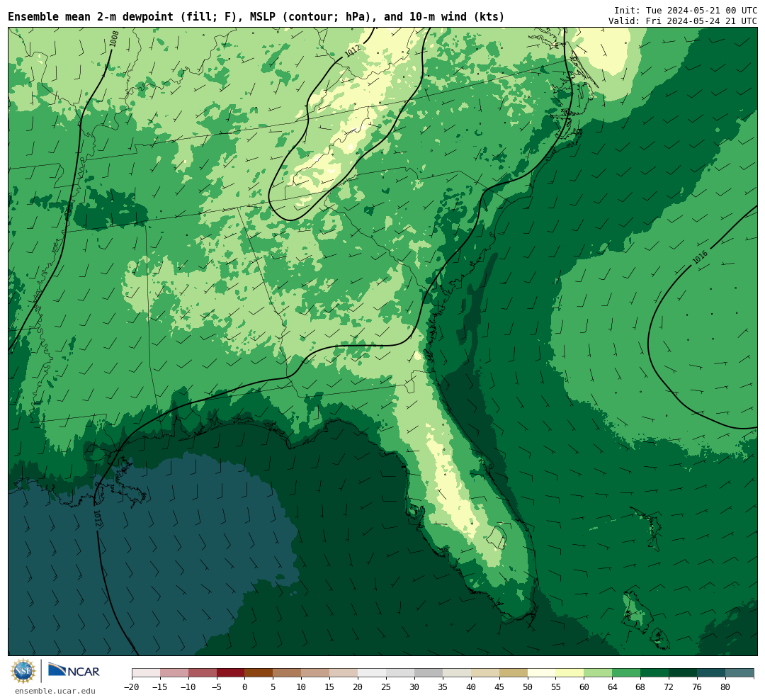
Task: Pick the 60 to 64 light green swatch
Action: 599,673
